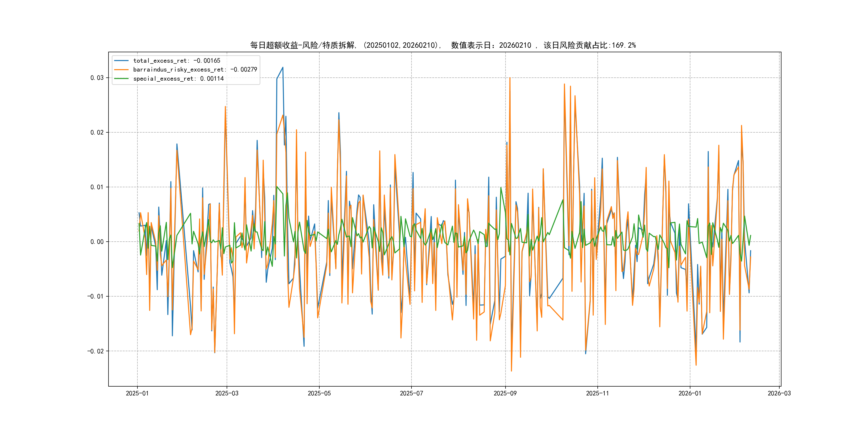Click the 0.00 y-axis tick label

97,242
